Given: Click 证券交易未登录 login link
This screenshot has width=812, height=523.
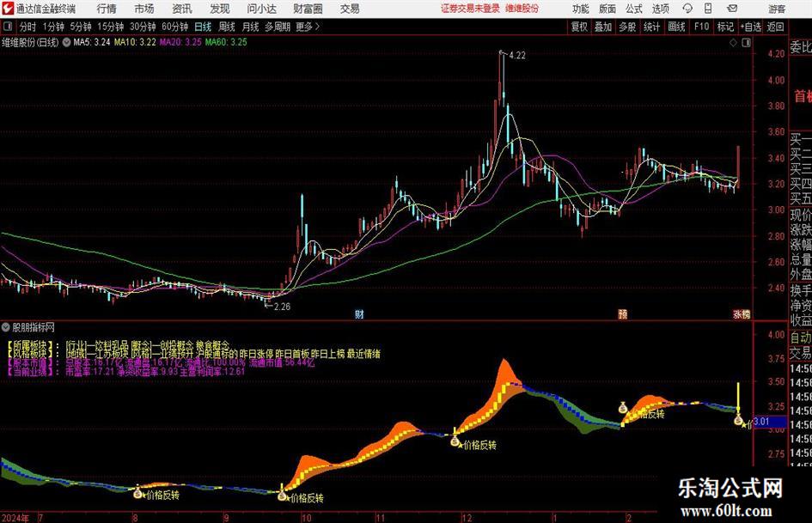Looking at the screenshot, I should tap(470, 9).
